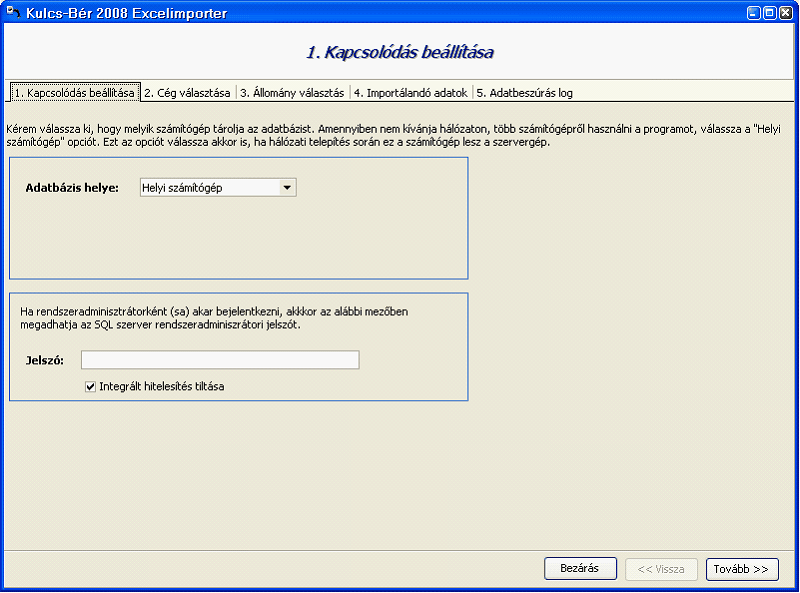Open the 5. Adatbeszúrás log tab
Screen dimensions: 800x593
524,93
